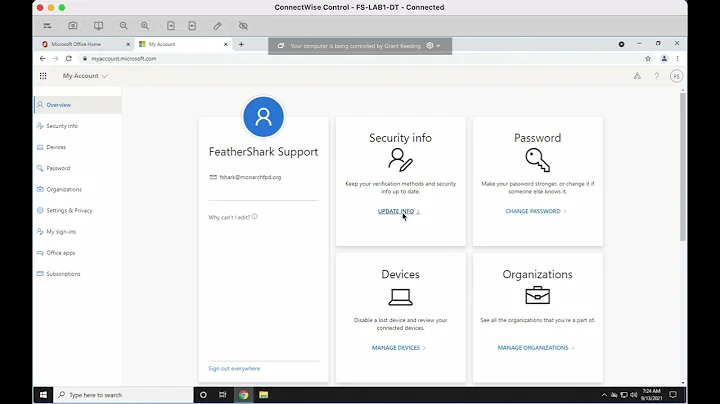The image size is (720, 404).
Task: Open My sign-ins in the sidebar
Action: click(78, 231)
